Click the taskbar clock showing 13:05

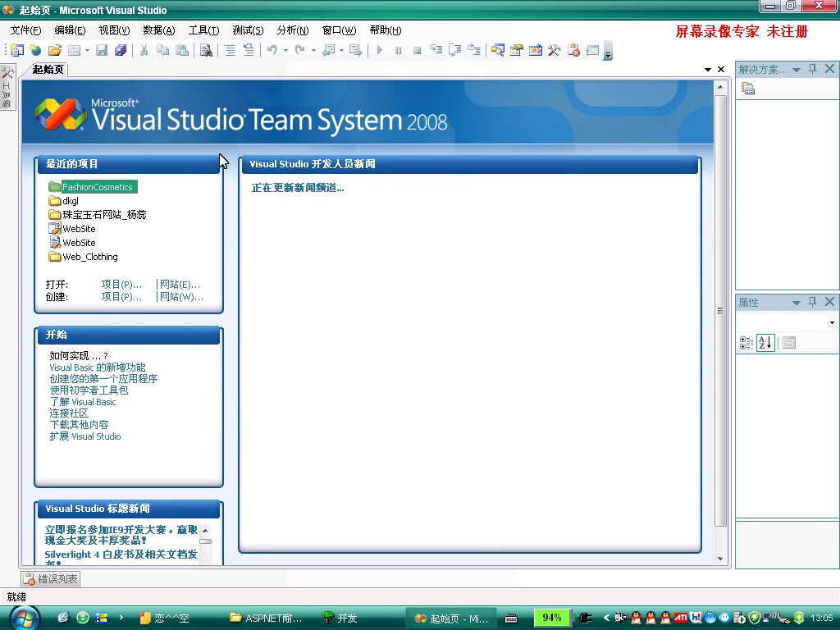822,619
